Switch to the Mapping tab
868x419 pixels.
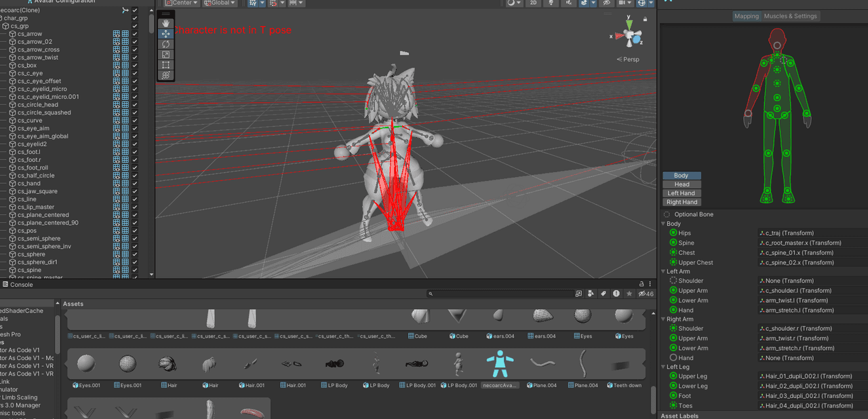[747, 16]
